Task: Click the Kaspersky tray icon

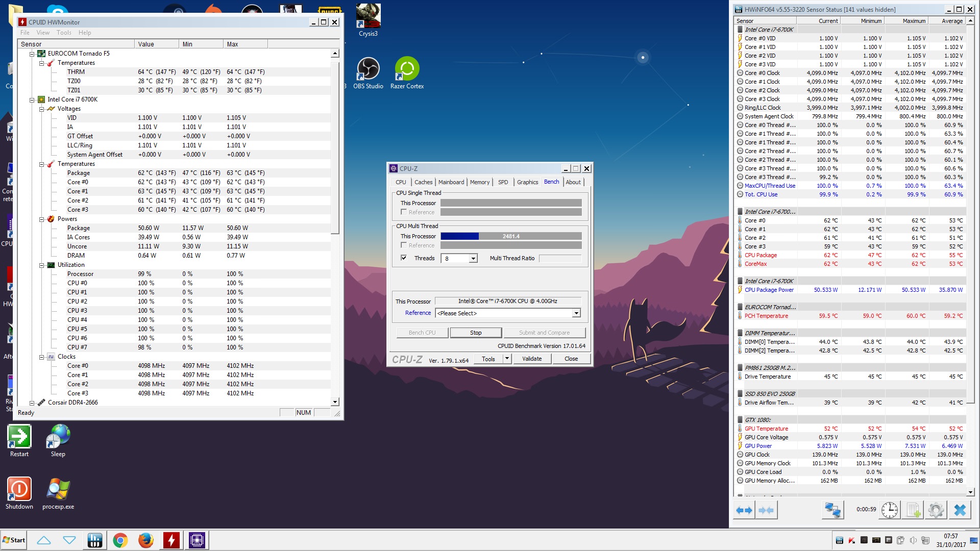Action: click(x=852, y=540)
